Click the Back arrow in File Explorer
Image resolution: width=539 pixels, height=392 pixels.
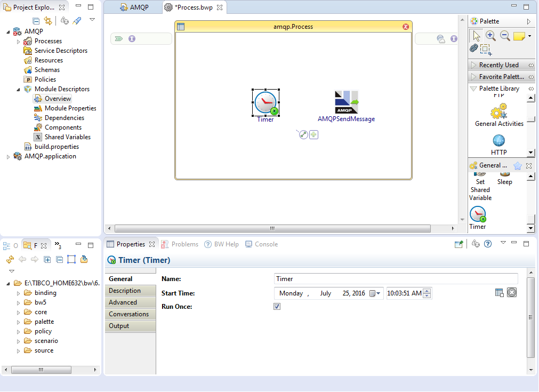pyautogui.click(x=22, y=259)
